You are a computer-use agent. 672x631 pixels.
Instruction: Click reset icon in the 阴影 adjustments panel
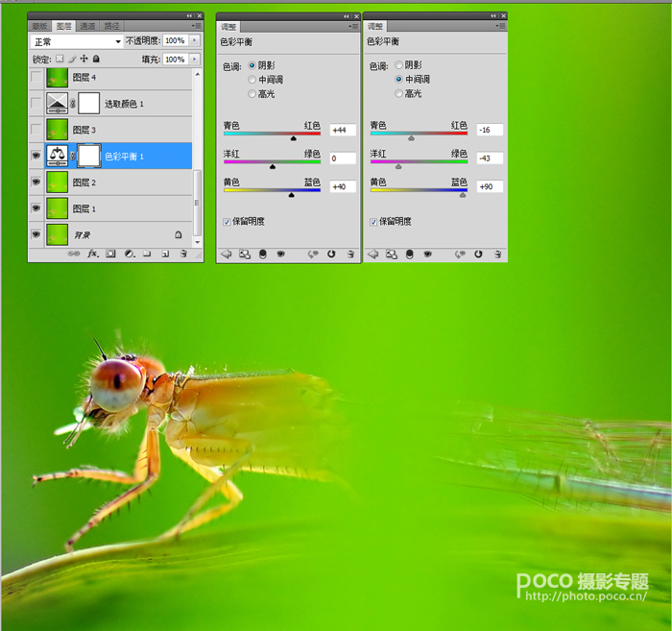pos(331,254)
